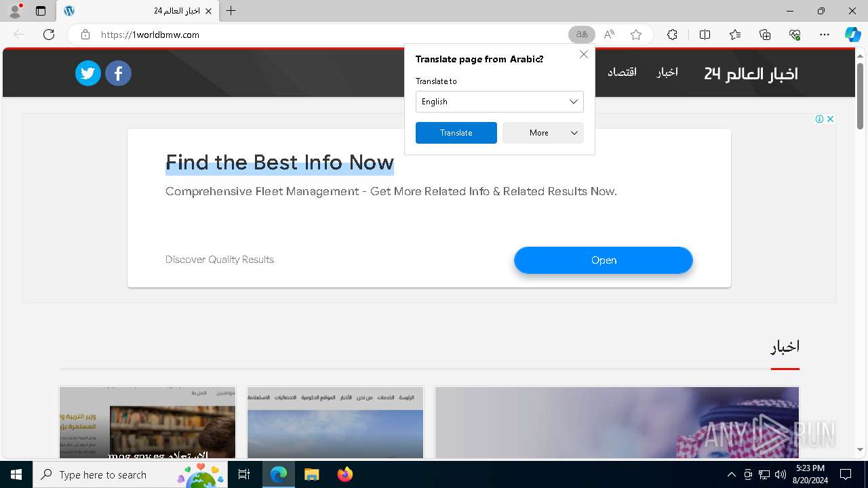The image size is (868, 488).
Task: Open Extensions puzzle icon
Action: tap(672, 35)
